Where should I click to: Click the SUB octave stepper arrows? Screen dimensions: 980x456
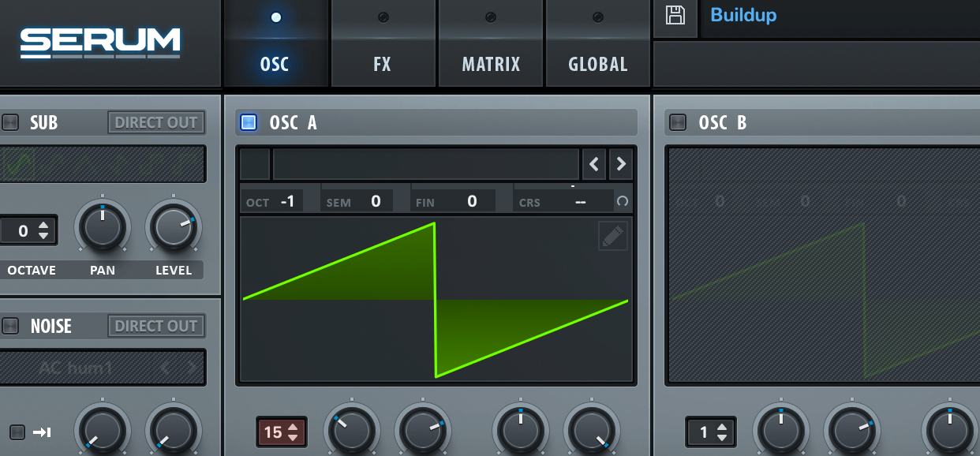point(44,231)
